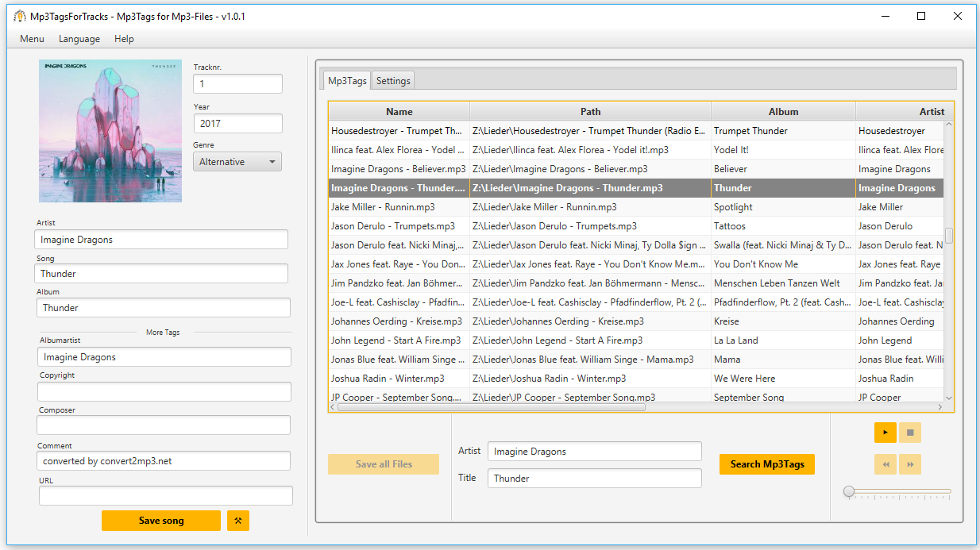Select row Joshua Radin - Winter.mp3

[636, 379]
